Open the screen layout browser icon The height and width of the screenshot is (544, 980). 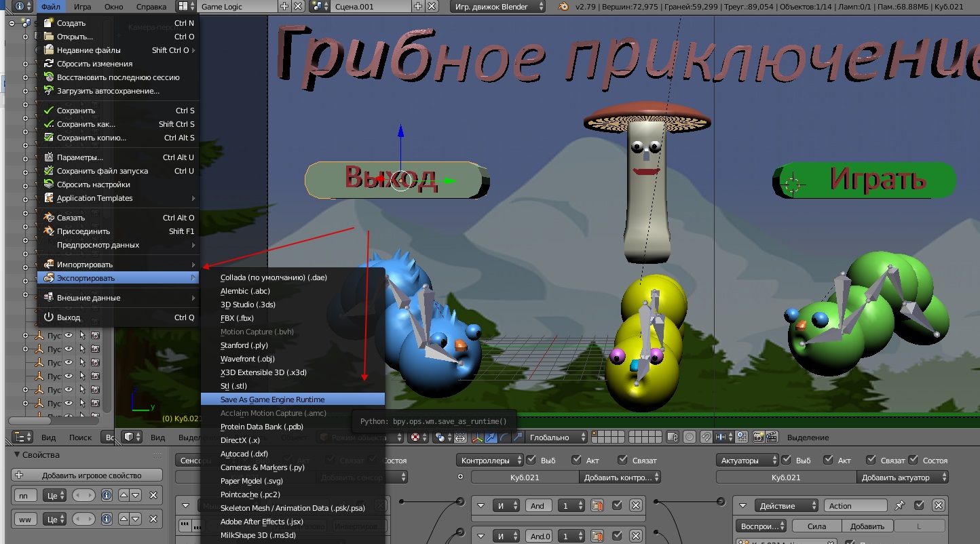(185, 6)
